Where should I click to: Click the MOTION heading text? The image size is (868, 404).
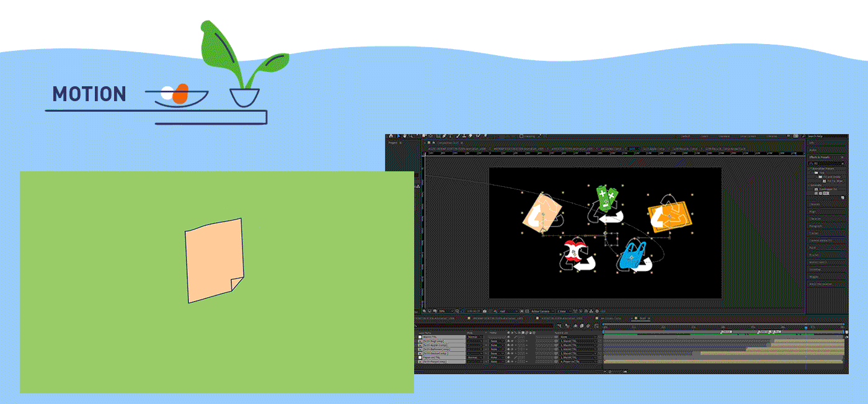(89, 94)
